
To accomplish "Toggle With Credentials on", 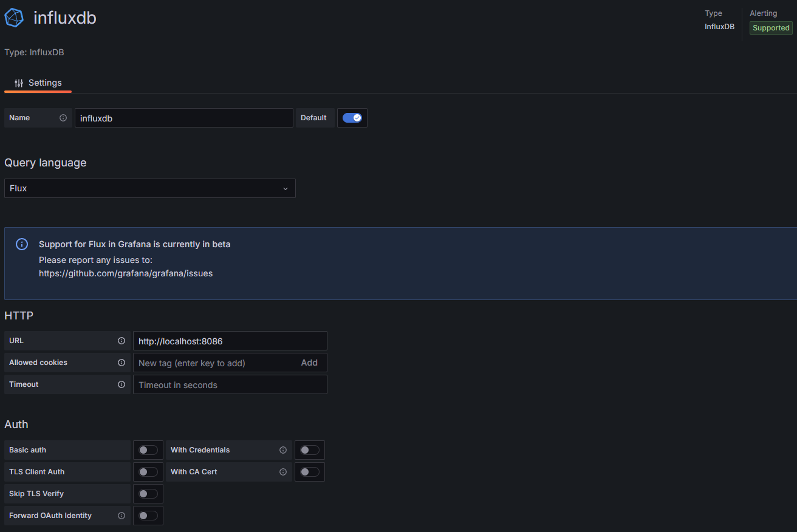I will coord(309,450).
